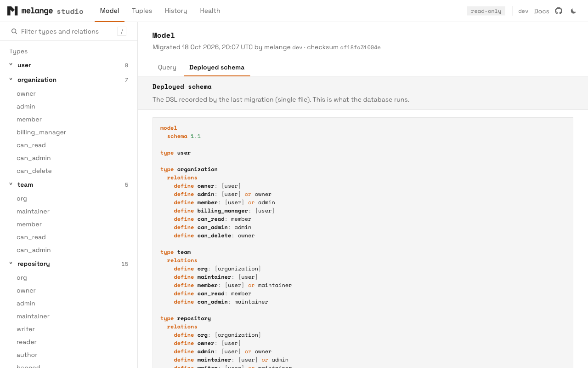
Task: Select team's can_read relation
Action: pos(31,237)
